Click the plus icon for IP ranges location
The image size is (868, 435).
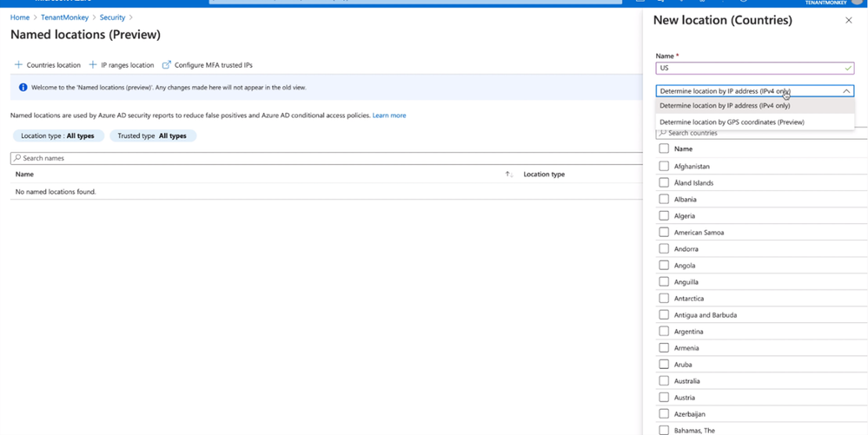(x=93, y=65)
